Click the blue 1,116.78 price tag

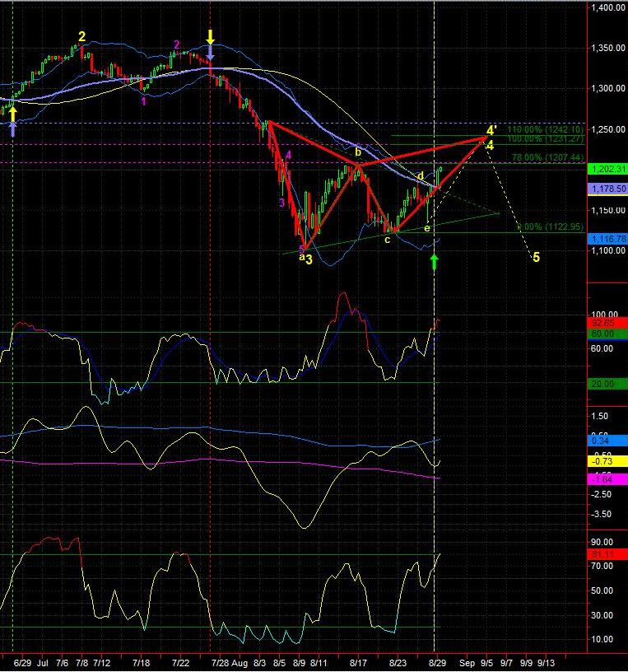pos(607,238)
